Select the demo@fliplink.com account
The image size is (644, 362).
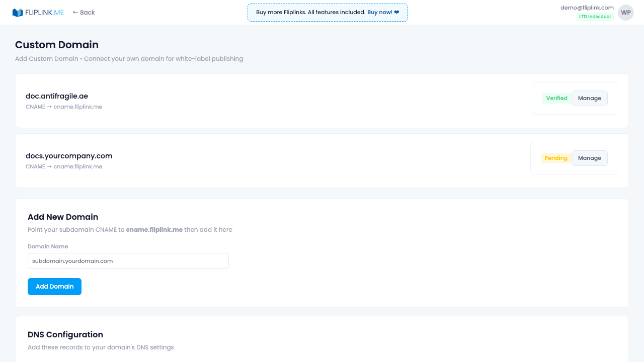[x=587, y=8]
